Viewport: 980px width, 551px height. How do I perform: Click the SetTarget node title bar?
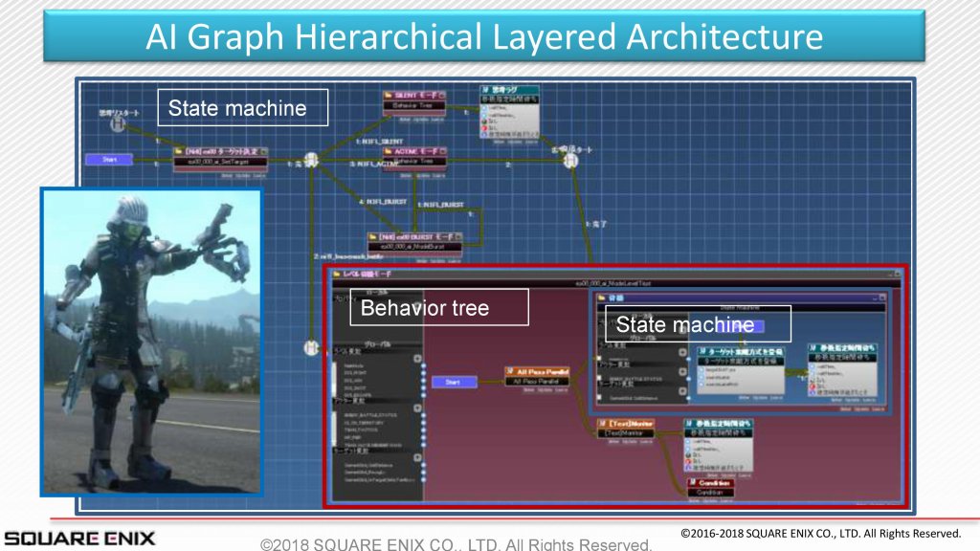pyautogui.click(x=220, y=151)
